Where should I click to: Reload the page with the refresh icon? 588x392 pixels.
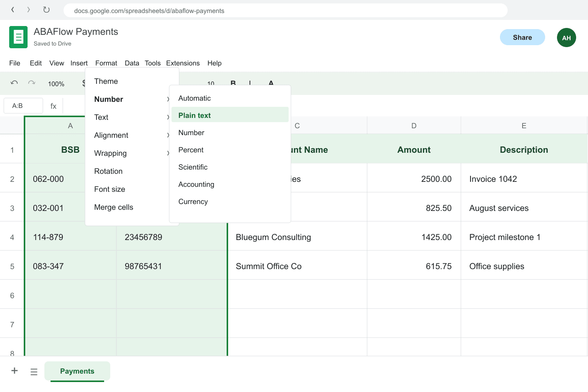(x=46, y=10)
